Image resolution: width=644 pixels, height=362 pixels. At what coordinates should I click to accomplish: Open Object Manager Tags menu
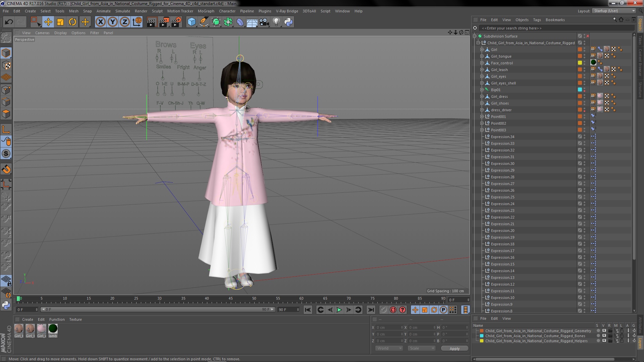tap(537, 20)
